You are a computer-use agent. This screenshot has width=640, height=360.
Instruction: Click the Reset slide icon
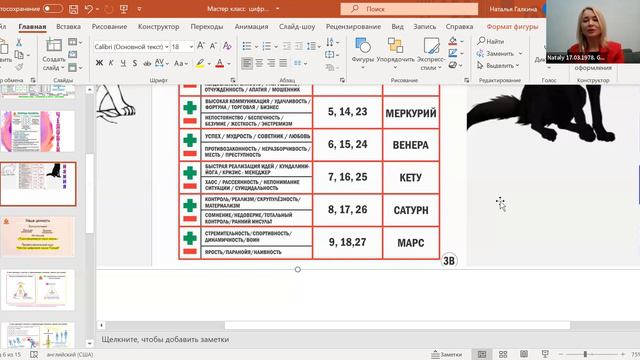coord(73,54)
